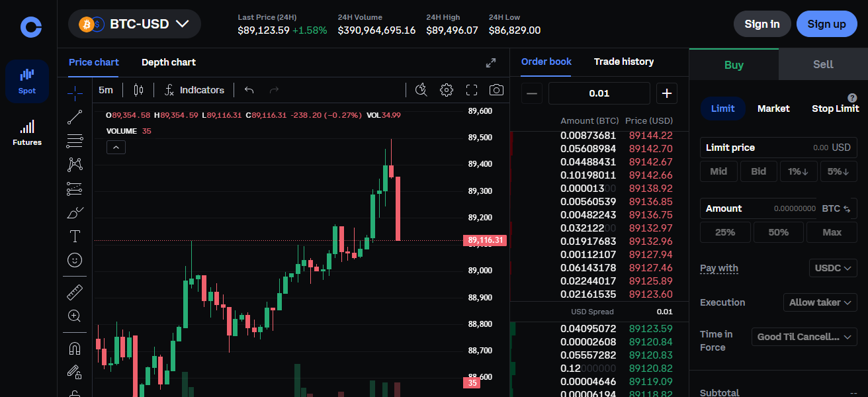This screenshot has height=397, width=868.
Task: Switch to the Depth chart tab
Action: pyautogui.click(x=168, y=62)
